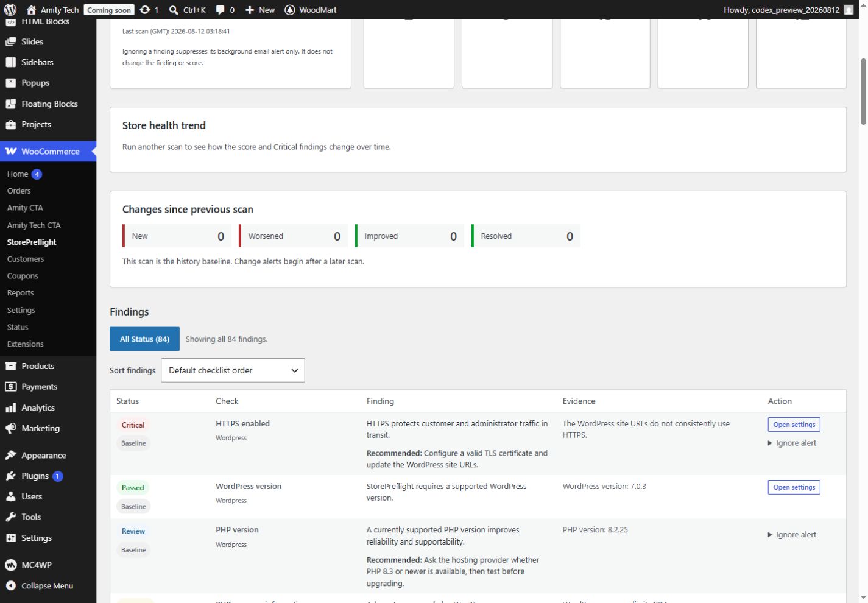The height and width of the screenshot is (603, 868).
Task: Open the Amity Tech CTA submenu item
Action: [34, 225]
